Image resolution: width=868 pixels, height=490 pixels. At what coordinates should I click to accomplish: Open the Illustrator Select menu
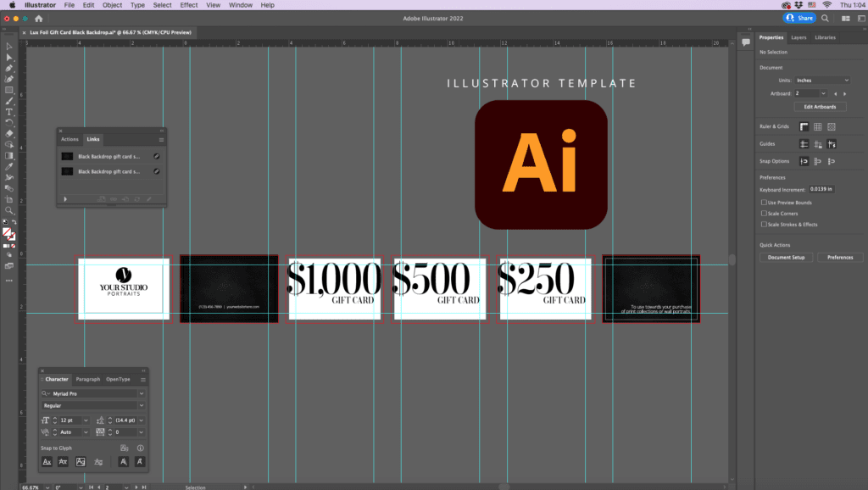pyautogui.click(x=161, y=5)
